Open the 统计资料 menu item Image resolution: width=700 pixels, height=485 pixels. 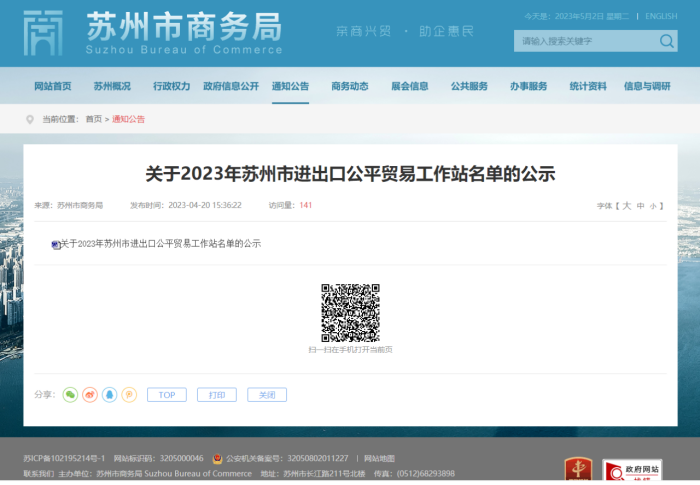point(588,86)
